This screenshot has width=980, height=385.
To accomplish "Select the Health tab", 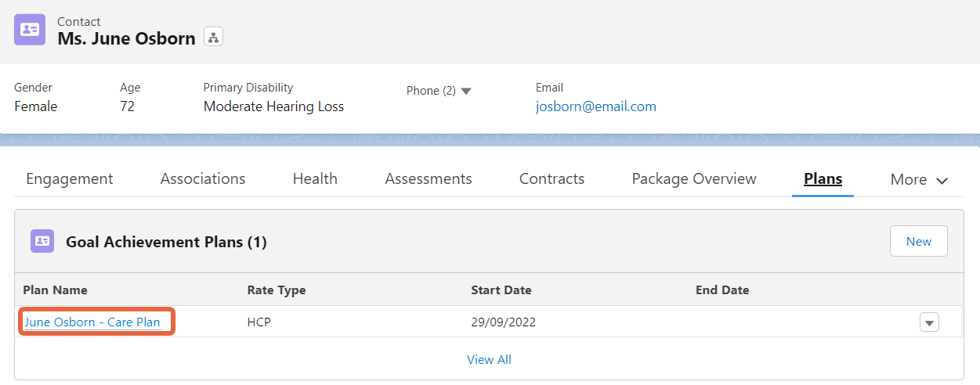I will pyautogui.click(x=315, y=178).
